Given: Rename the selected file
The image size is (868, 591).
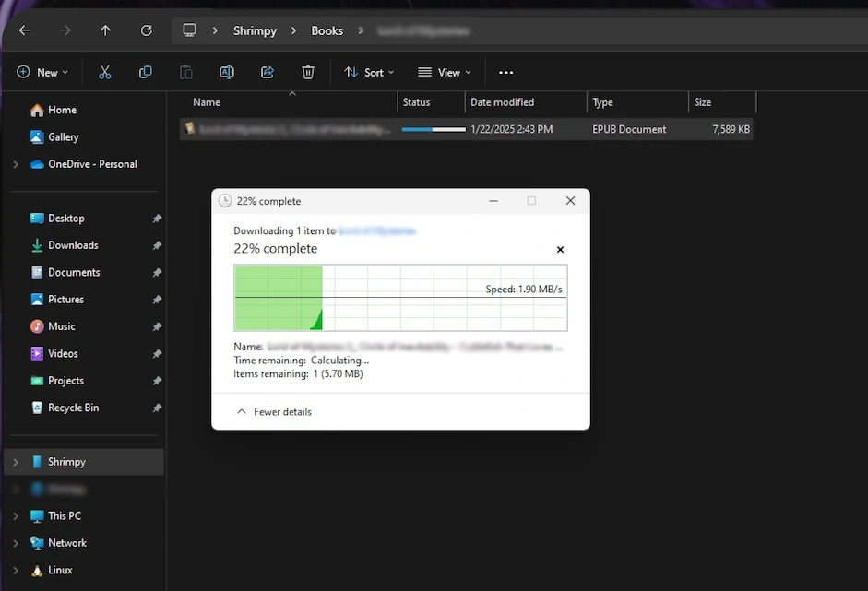Looking at the screenshot, I should click(x=227, y=72).
